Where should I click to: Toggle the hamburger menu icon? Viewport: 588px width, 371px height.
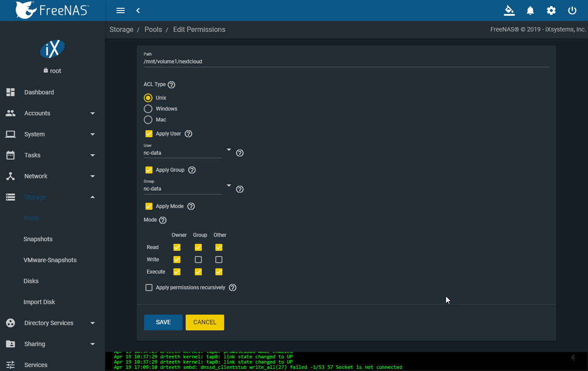pyautogui.click(x=121, y=10)
